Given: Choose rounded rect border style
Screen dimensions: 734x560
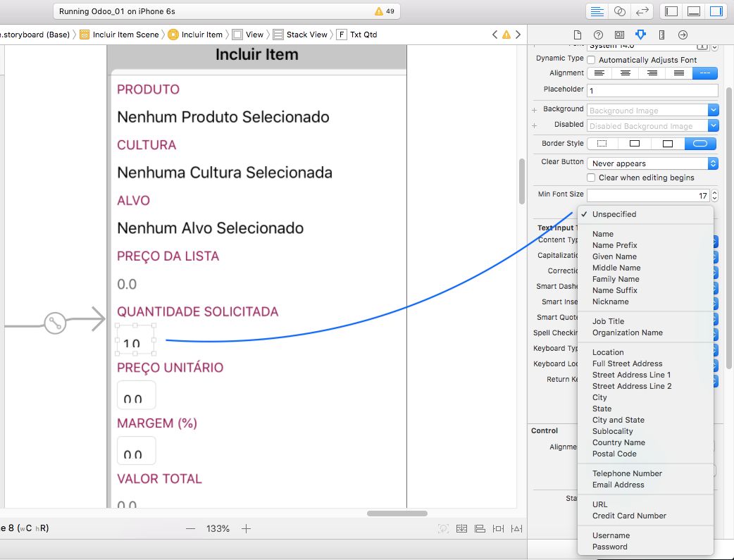Looking at the screenshot, I should (700, 144).
